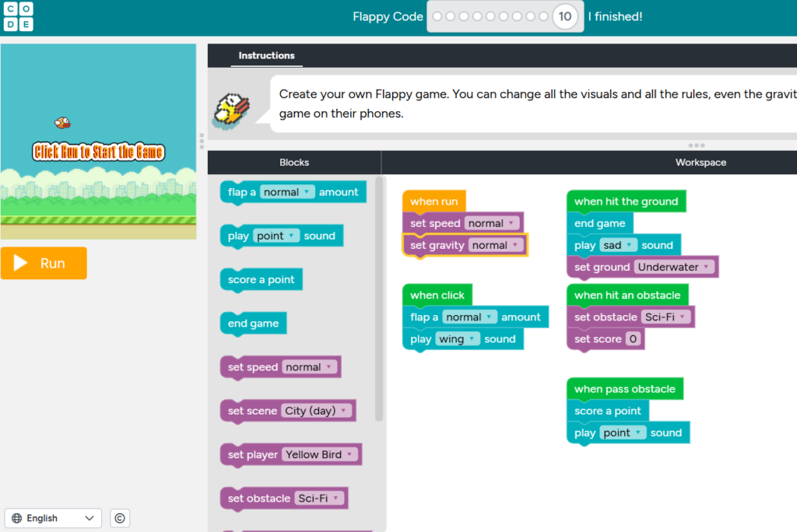Click the level 10 progress bubble

tap(565, 16)
